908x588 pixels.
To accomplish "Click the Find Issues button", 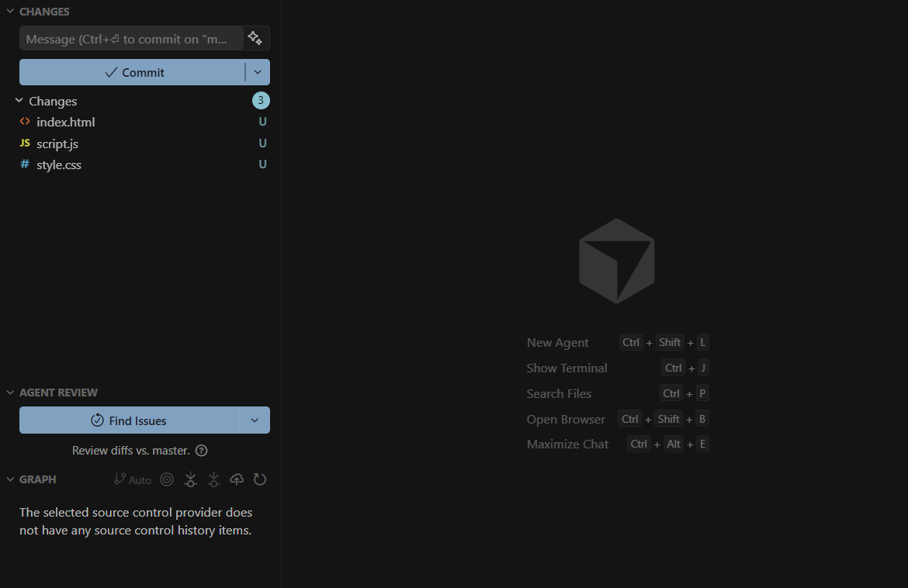I will pos(129,420).
